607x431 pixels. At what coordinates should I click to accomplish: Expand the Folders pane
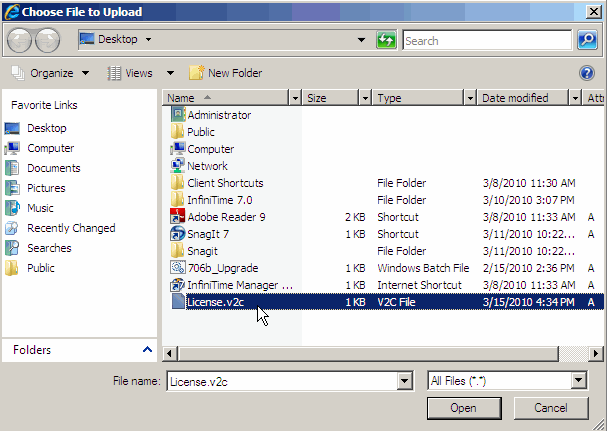[147, 350]
